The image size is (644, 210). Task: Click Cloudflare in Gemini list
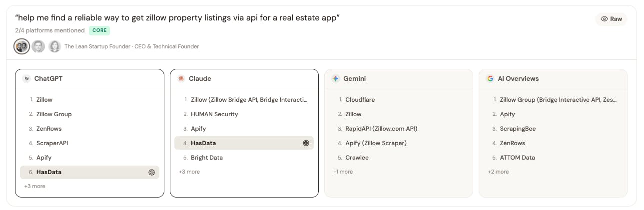pyautogui.click(x=360, y=100)
